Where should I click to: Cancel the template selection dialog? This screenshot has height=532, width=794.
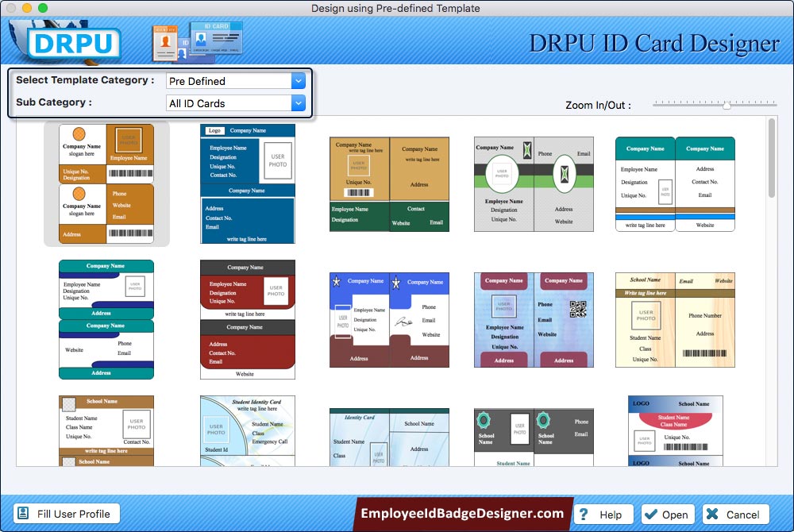pos(736,515)
